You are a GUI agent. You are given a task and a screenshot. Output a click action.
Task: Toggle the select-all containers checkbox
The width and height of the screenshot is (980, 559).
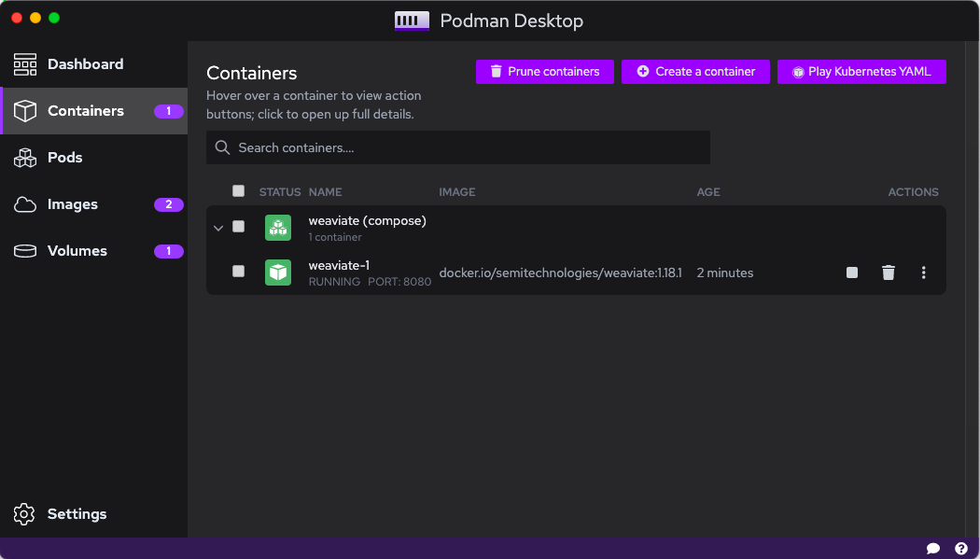(238, 191)
